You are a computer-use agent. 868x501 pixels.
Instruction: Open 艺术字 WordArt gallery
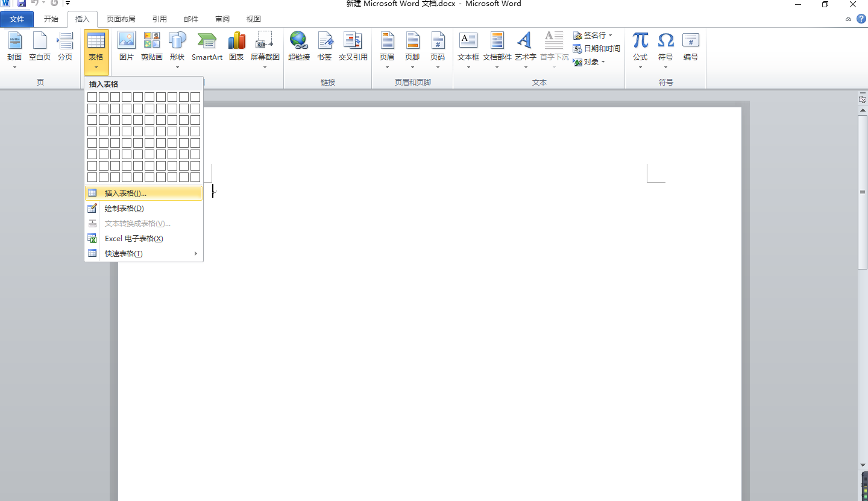525,50
